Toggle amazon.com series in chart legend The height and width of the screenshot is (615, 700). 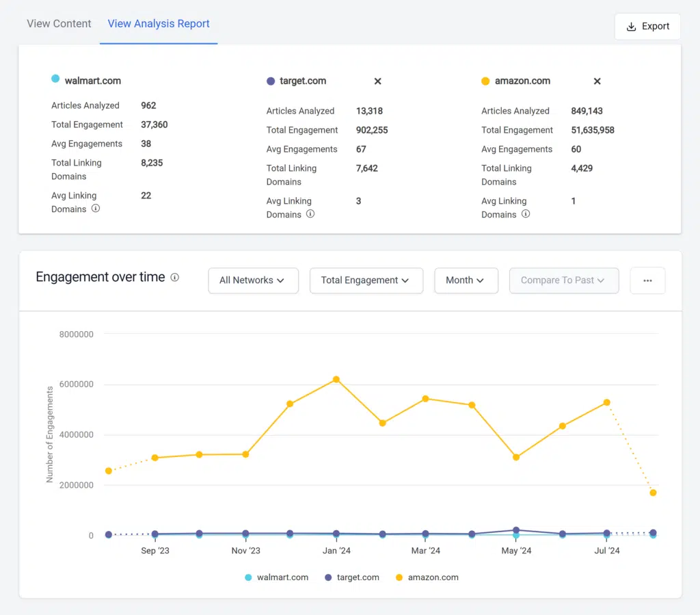pos(427,577)
